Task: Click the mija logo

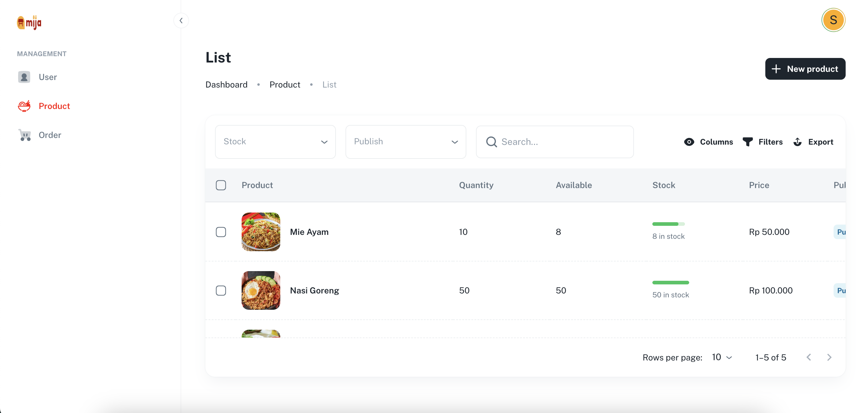Action: tap(29, 23)
